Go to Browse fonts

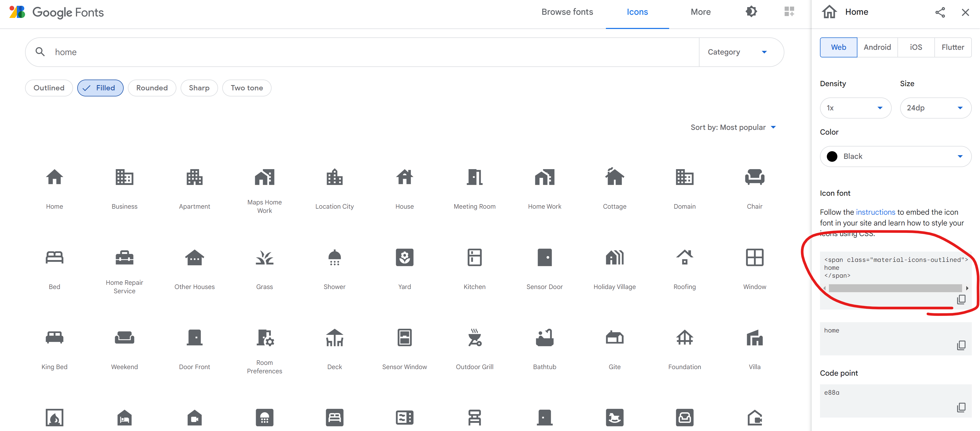click(567, 12)
